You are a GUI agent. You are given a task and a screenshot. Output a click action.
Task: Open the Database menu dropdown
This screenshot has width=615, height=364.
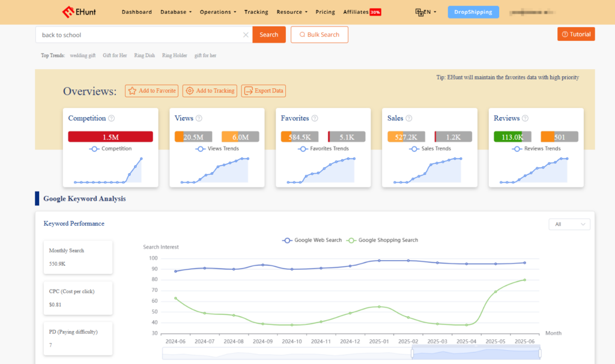point(175,11)
